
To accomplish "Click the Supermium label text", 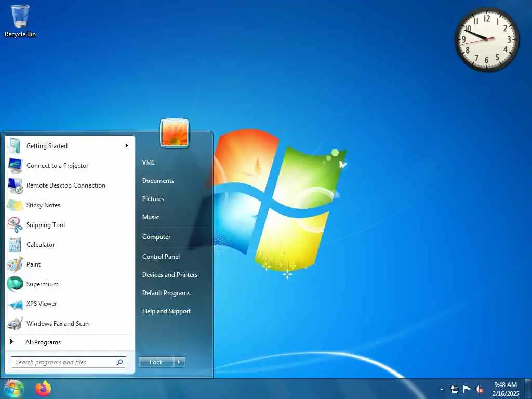I will [x=43, y=284].
